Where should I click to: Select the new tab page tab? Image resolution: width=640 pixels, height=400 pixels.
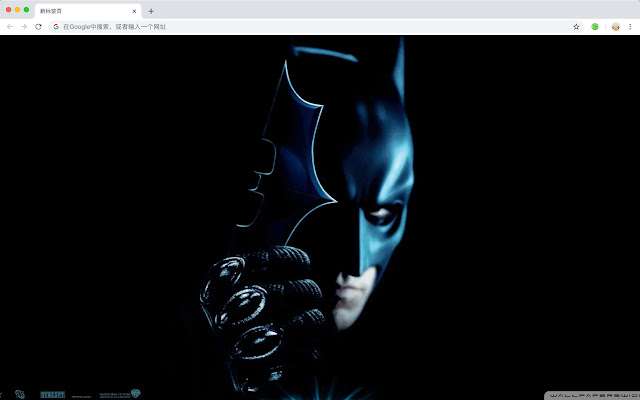point(88,11)
